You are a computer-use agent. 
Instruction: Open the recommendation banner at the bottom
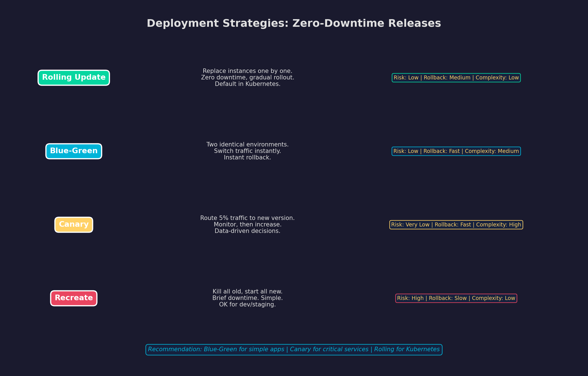point(294,349)
